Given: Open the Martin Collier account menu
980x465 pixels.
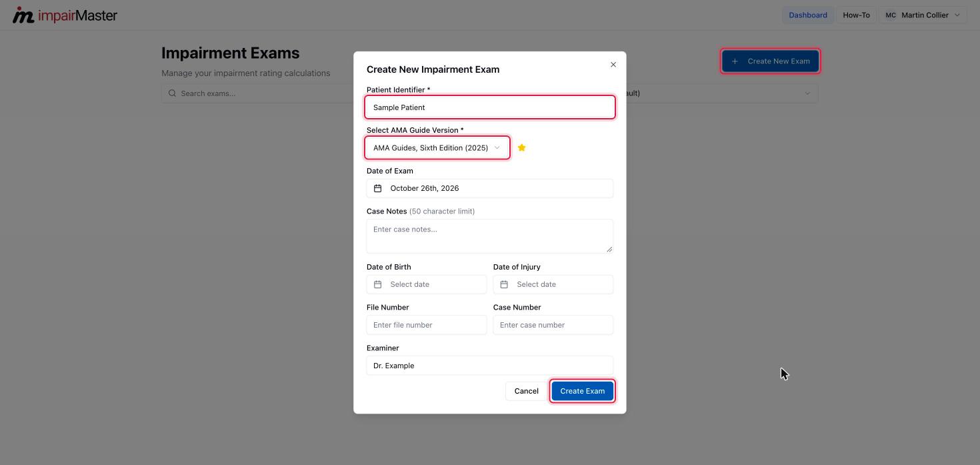Looking at the screenshot, I should click(x=923, y=15).
